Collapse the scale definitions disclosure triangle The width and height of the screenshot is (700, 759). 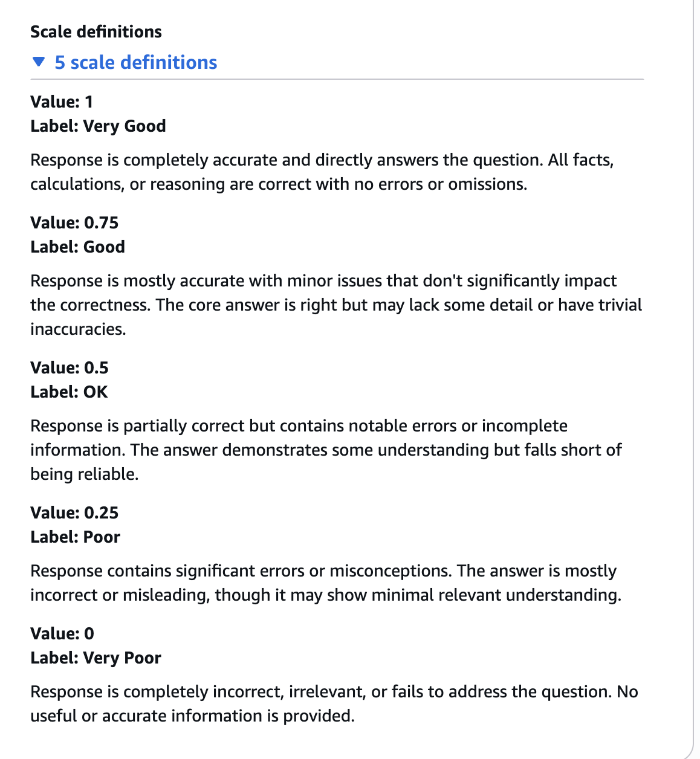click(39, 62)
